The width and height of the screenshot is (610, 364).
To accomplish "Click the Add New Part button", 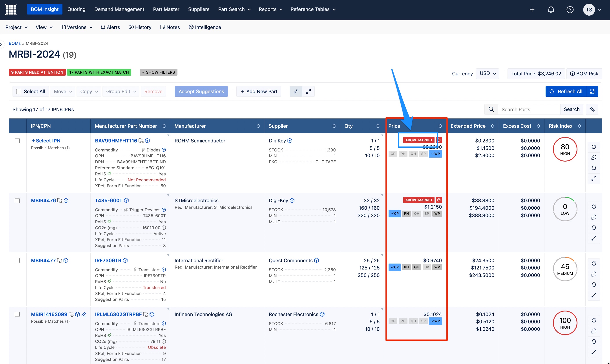I will pos(259,91).
